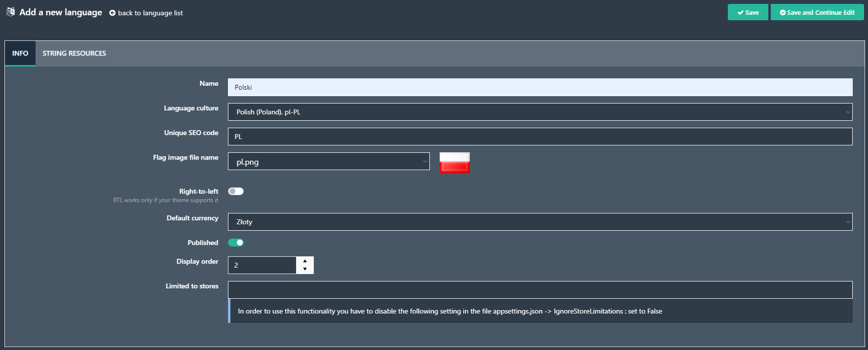Click the 'RTL works only if your theme supports it' hint
Image resolution: width=868 pixels, height=350 pixels.
(x=166, y=200)
